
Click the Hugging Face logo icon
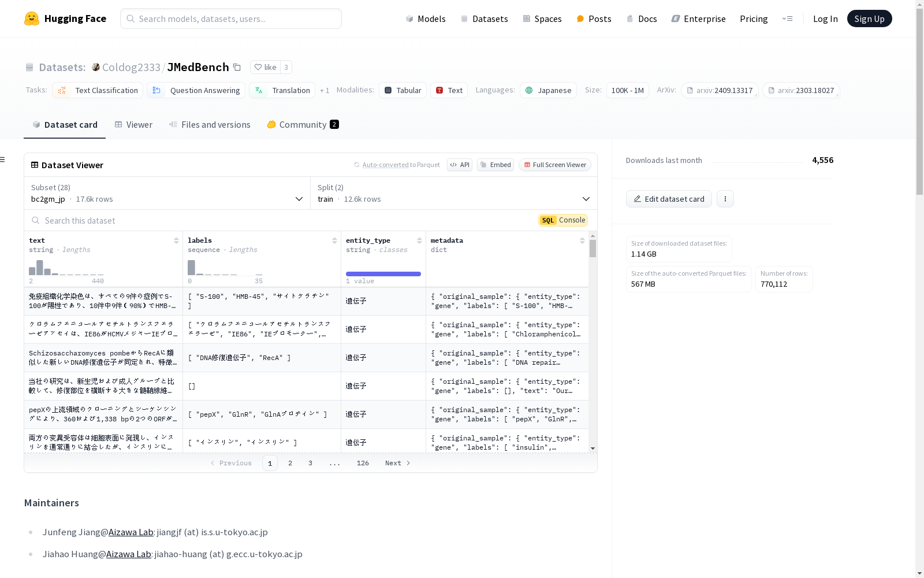32,18
